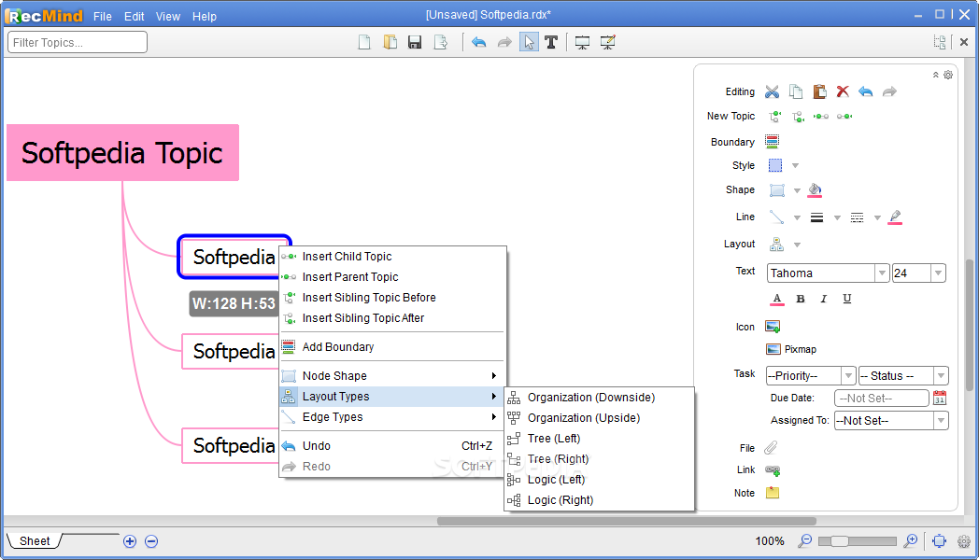Cut selection using scissors icon in Editing row
The height and width of the screenshot is (560, 979).
[773, 91]
